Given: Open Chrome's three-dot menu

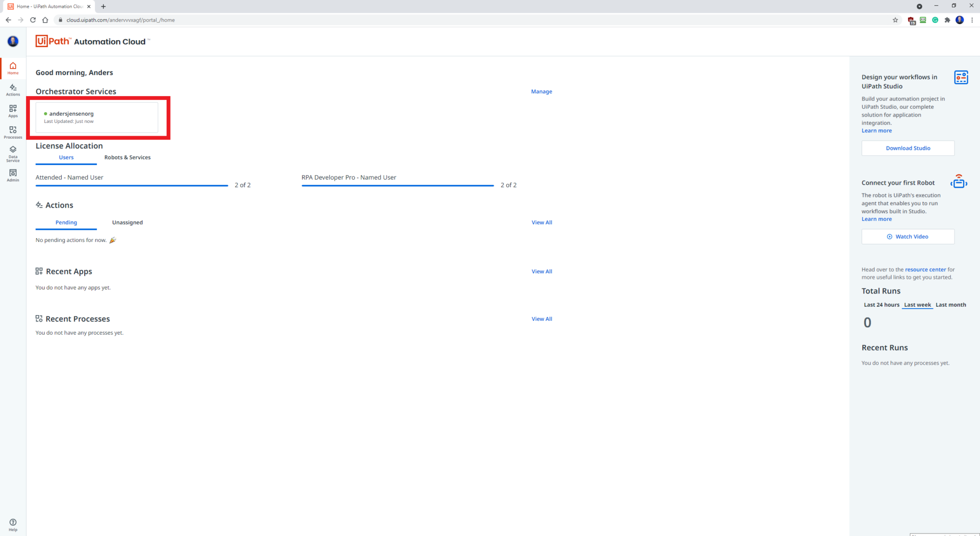Looking at the screenshot, I should pyautogui.click(x=973, y=20).
